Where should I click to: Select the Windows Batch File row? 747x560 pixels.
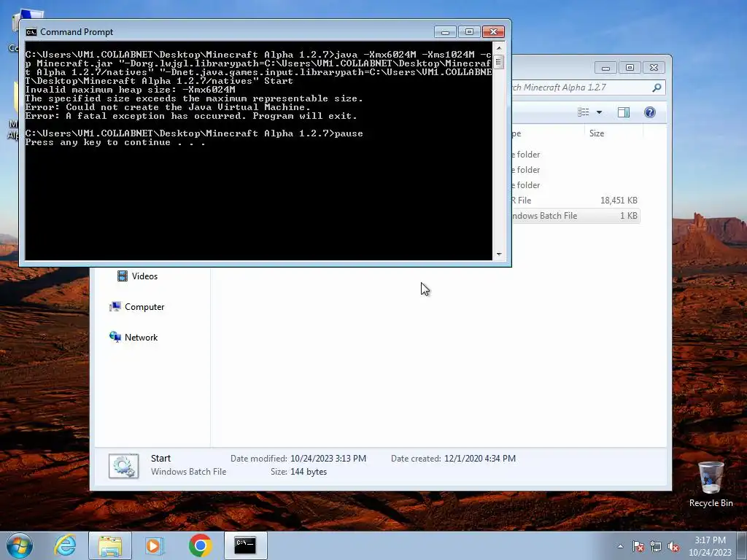point(575,216)
